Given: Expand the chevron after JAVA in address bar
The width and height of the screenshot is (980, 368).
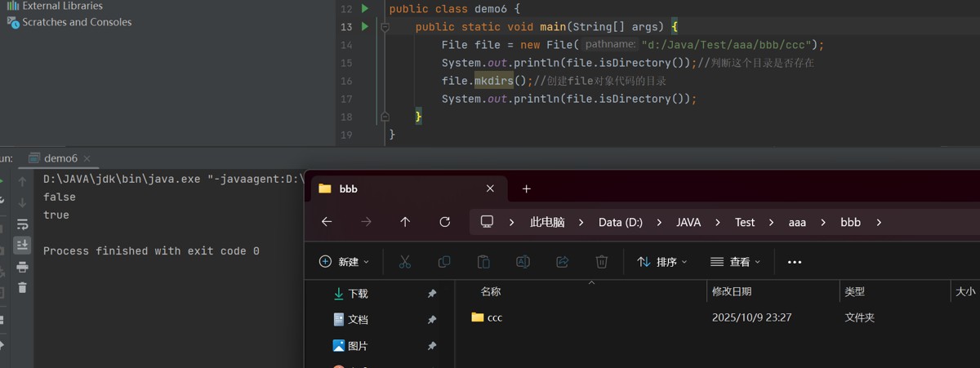Looking at the screenshot, I should [718, 222].
